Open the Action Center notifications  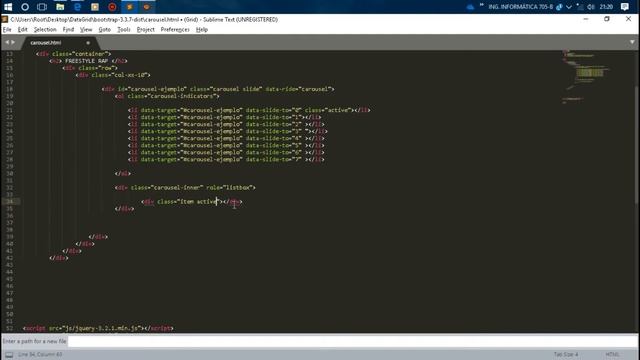(624, 7)
